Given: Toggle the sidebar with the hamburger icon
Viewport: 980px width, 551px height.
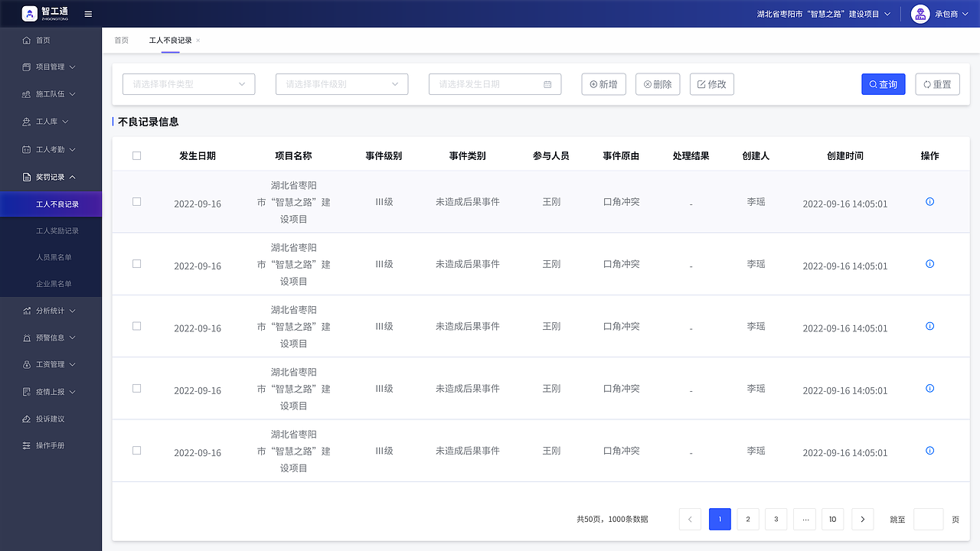Looking at the screenshot, I should point(88,13).
